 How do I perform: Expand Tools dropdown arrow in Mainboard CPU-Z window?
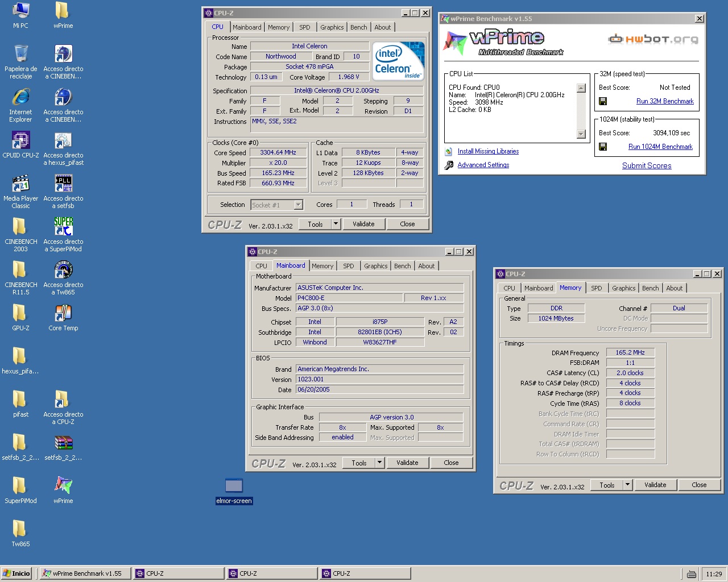[379, 463]
